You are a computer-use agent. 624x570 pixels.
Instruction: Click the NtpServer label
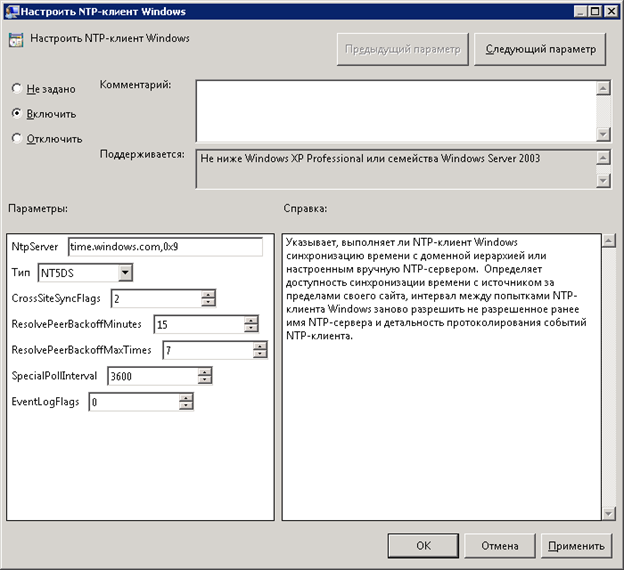(35, 247)
